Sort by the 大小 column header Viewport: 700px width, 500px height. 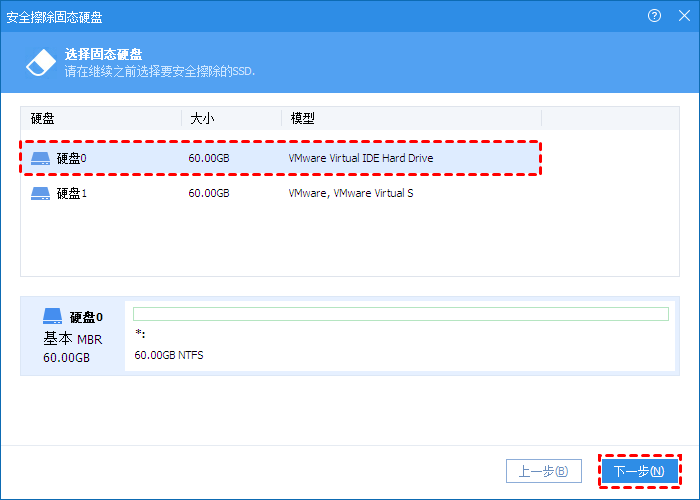(202, 118)
